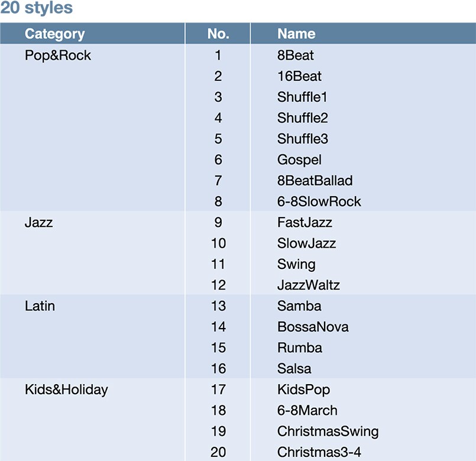Click the Kids&Holiday category label

click(x=66, y=389)
